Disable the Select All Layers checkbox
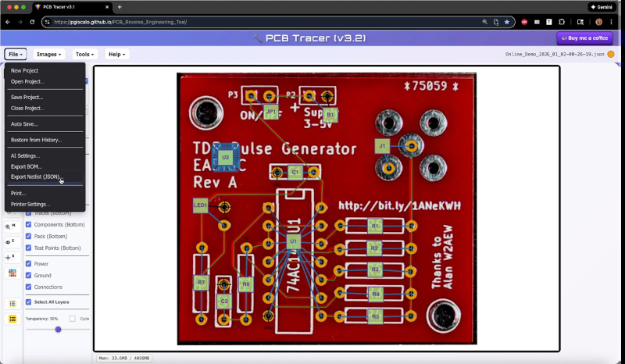625x364 pixels. 29,302
